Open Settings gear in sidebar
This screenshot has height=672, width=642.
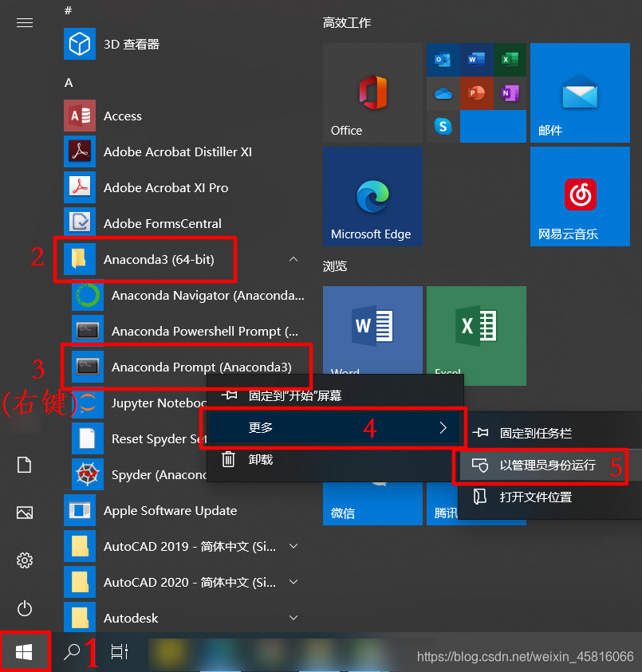[25, 560]
